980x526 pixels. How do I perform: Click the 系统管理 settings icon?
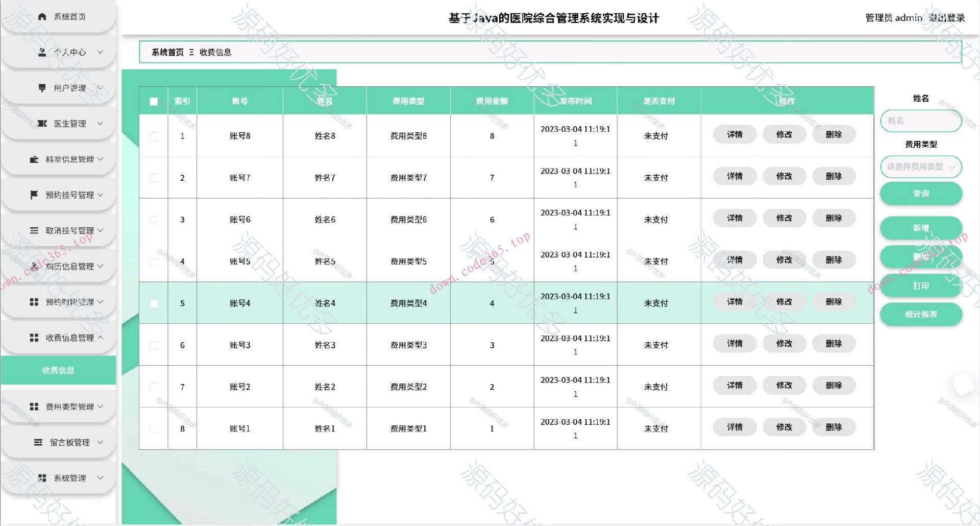point(42,477)
